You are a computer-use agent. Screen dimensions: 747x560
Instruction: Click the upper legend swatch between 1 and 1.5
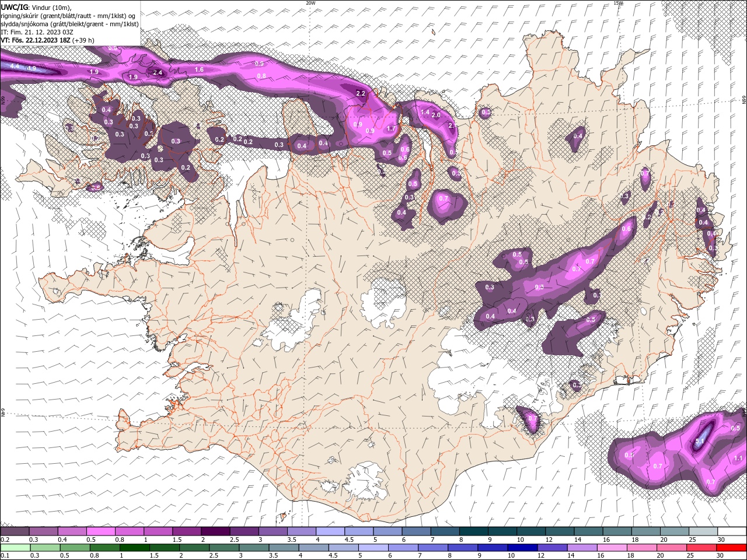pyautogui.click(x=158, y=531)
